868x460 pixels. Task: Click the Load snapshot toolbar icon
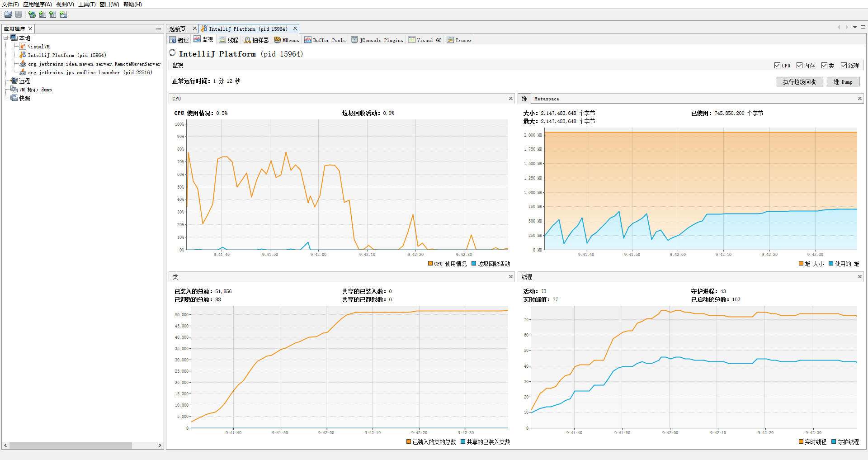8,14
